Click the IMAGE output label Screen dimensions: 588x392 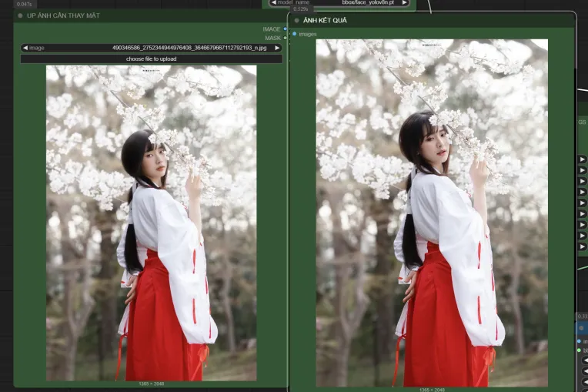point(272,29)
